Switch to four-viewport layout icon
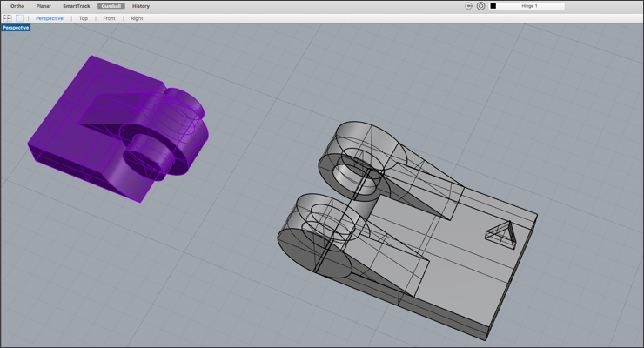This screenshot has height=348, width=644. [7, 18]
